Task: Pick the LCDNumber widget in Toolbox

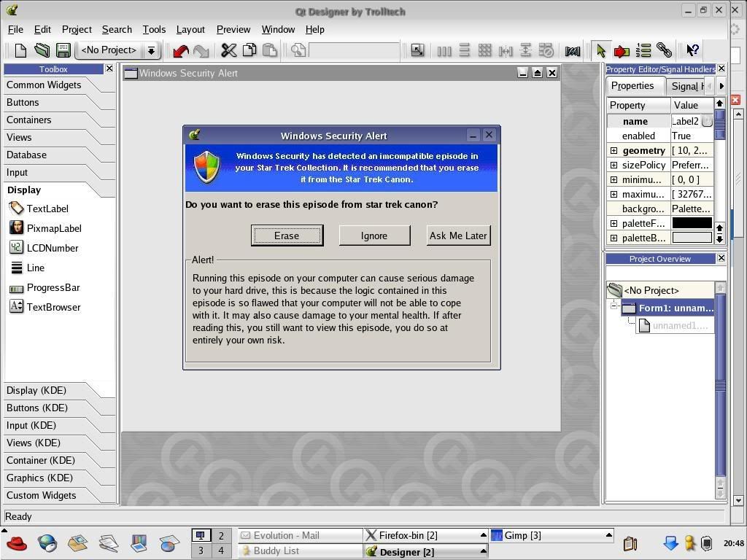Action: [x=43, y=248]
